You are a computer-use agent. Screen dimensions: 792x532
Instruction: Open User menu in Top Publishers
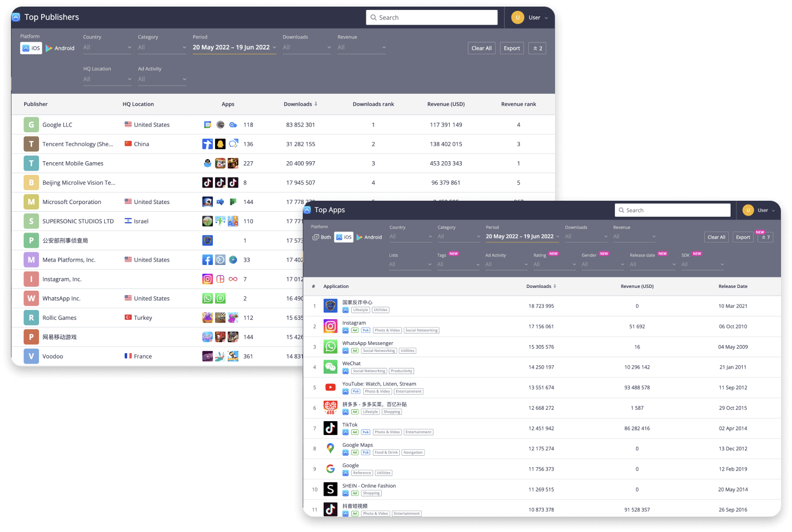click(530, 18)
